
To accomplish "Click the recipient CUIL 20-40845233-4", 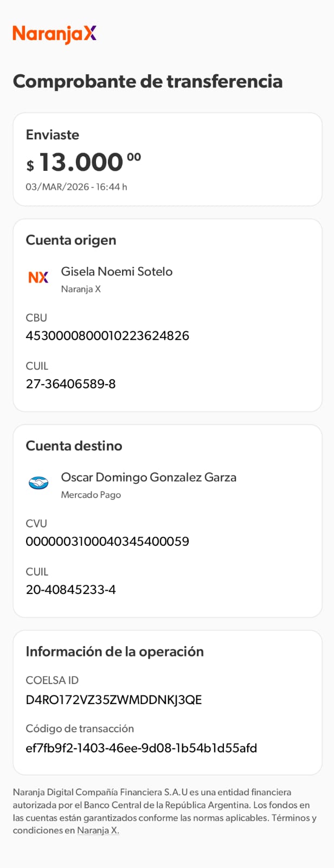I will click(x=70, y=589).
